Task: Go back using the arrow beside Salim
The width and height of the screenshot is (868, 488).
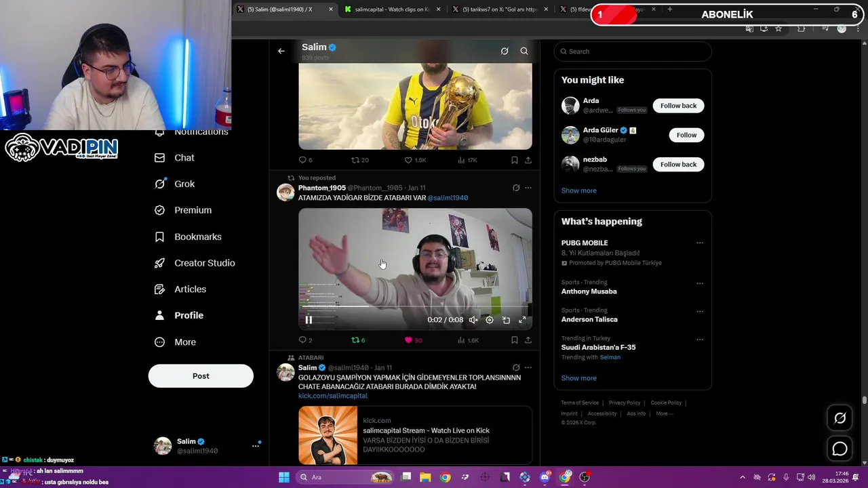Action: pos(281,51)
